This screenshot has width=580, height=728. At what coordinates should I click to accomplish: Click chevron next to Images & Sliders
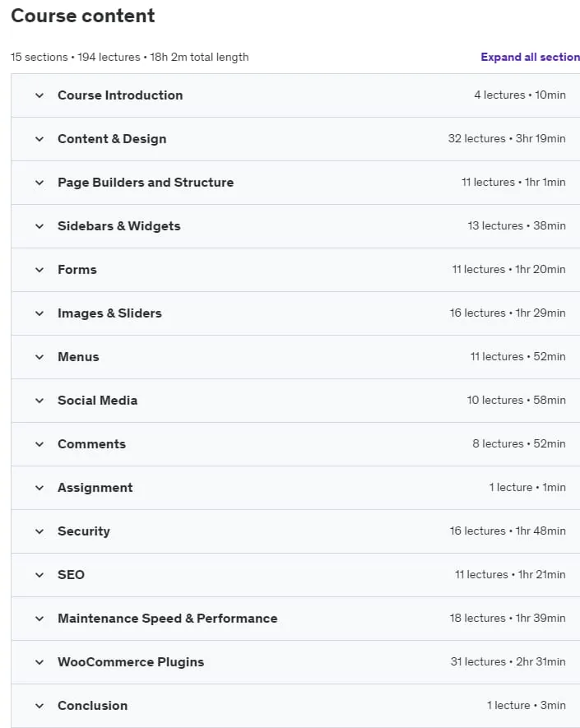click(x=39, y=314)
